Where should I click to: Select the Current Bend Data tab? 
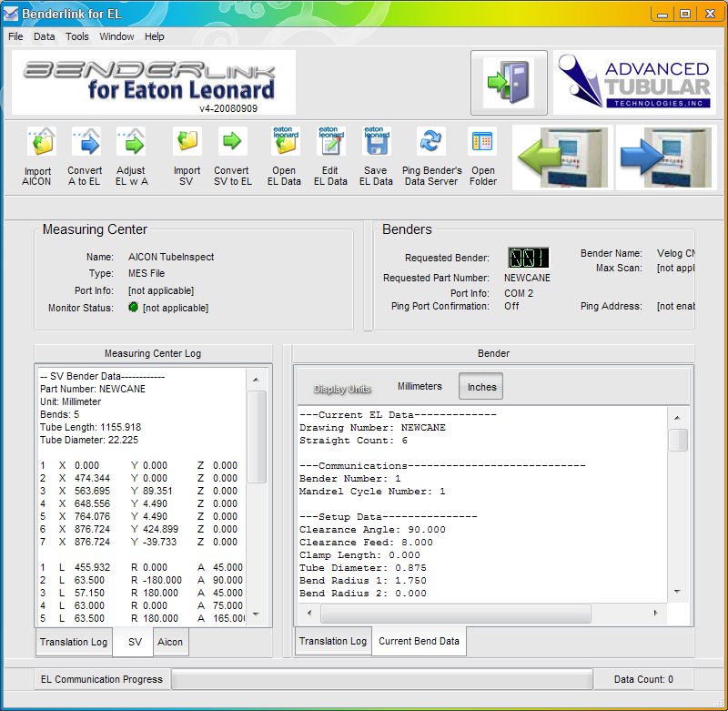[419, 641]
